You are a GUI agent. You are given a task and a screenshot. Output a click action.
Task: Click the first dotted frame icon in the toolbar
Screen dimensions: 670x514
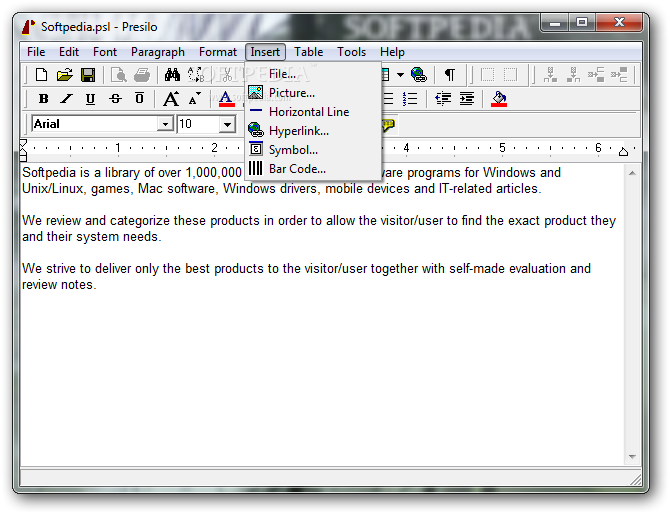tap(487, 75)
